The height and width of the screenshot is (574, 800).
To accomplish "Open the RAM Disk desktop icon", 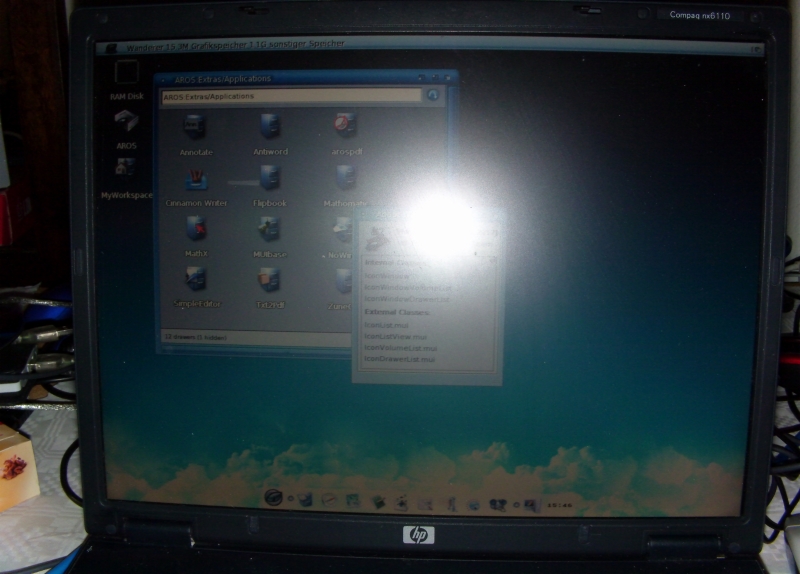I will [126, 75].
